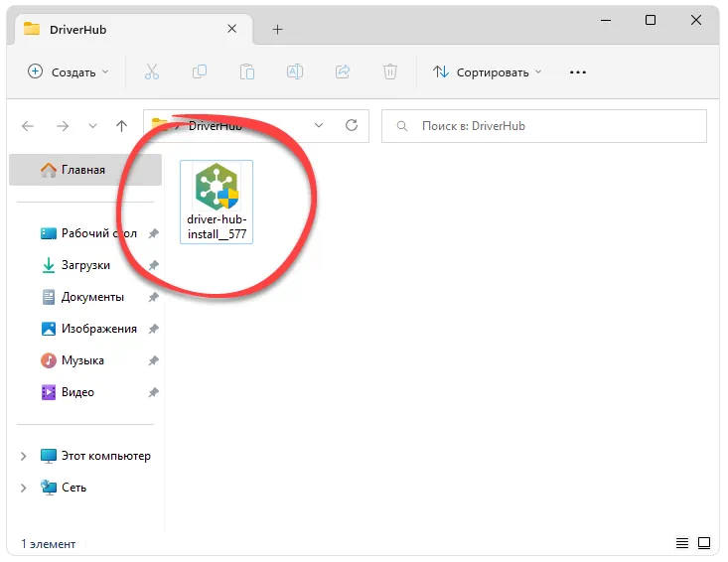Open Загрузки folder in sidebar
The width and height of the screenshot is (728, 562).
[75, 265]
